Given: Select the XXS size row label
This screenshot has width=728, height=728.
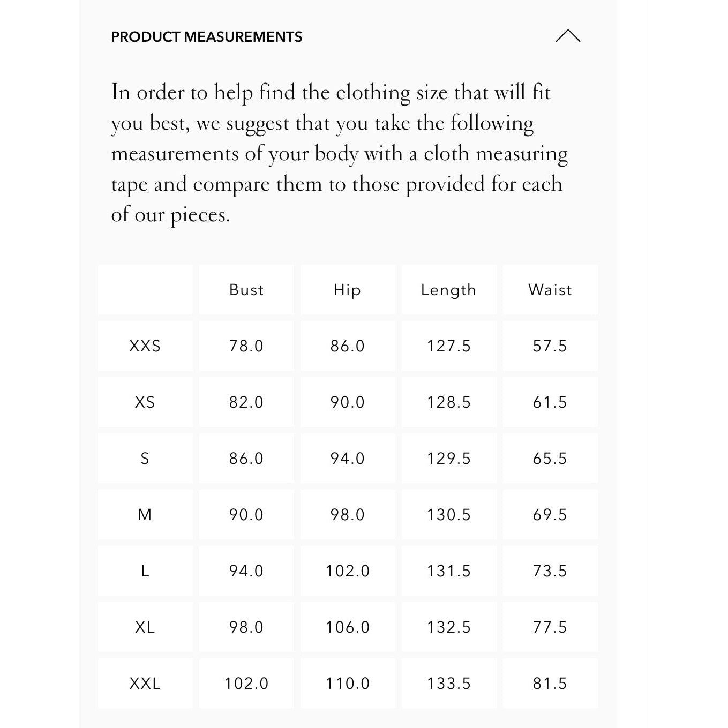Looking at the screenshot, I should (x=145, y=346).
